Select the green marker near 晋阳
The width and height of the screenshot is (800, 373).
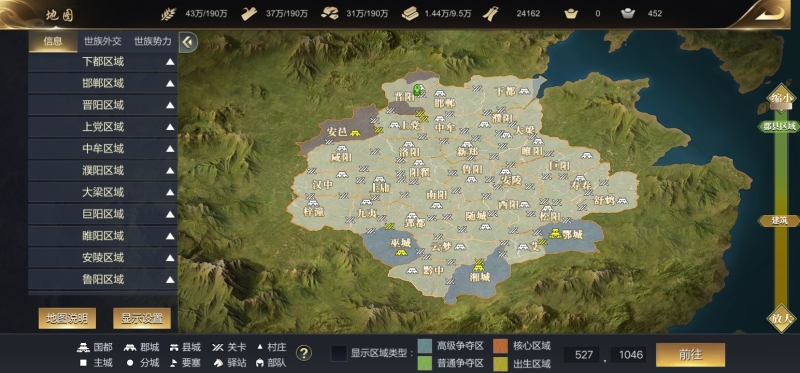point(418,90)
